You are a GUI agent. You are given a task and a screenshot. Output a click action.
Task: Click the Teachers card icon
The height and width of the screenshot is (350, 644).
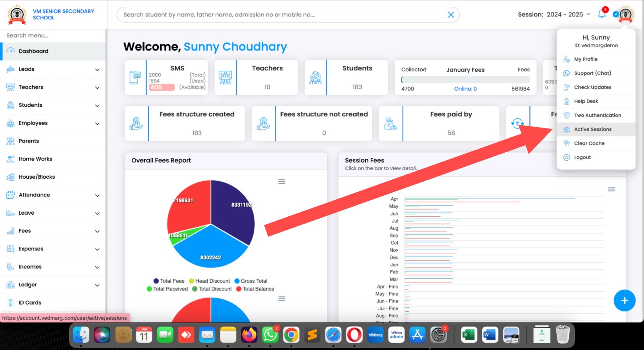pyautogui.click(x=225, y=77)
